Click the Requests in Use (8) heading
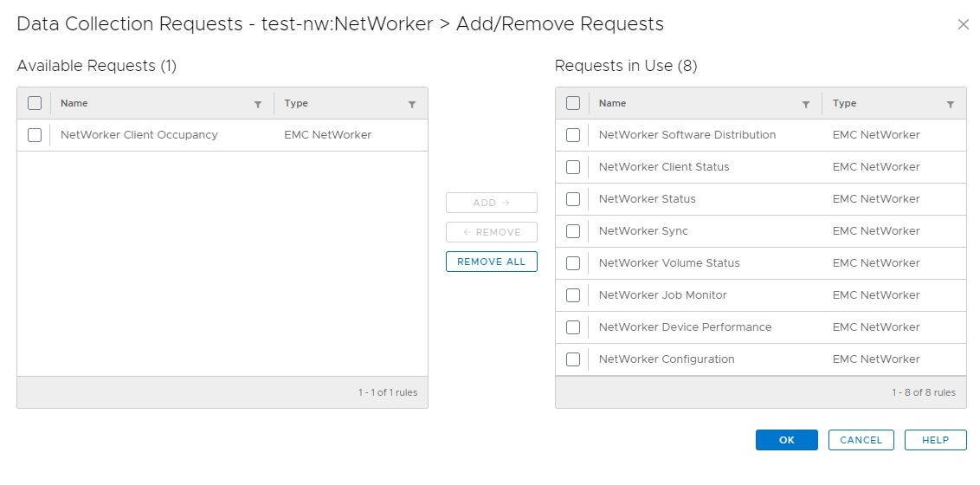 (626, 66)
